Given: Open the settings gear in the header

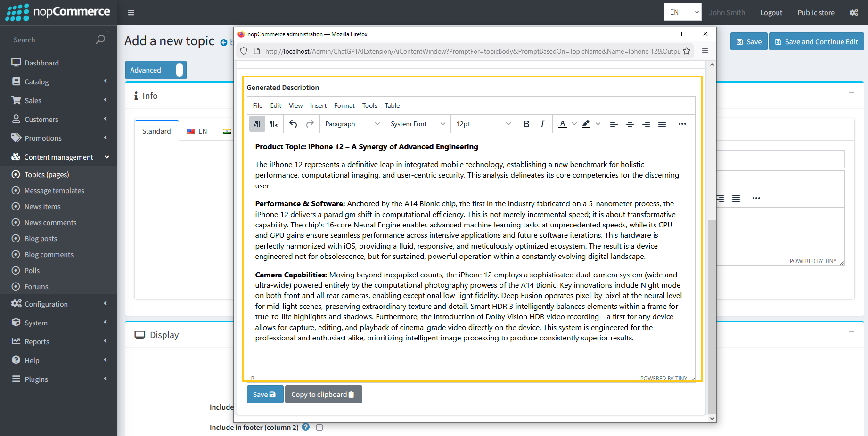Looking at the screenshot, I should [853, 13].
